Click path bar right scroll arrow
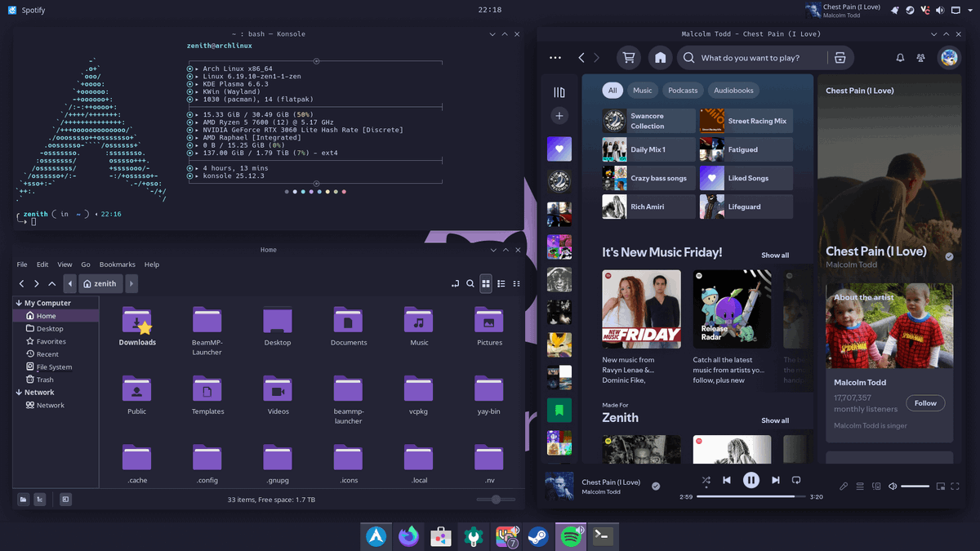 tap(131, 283)
